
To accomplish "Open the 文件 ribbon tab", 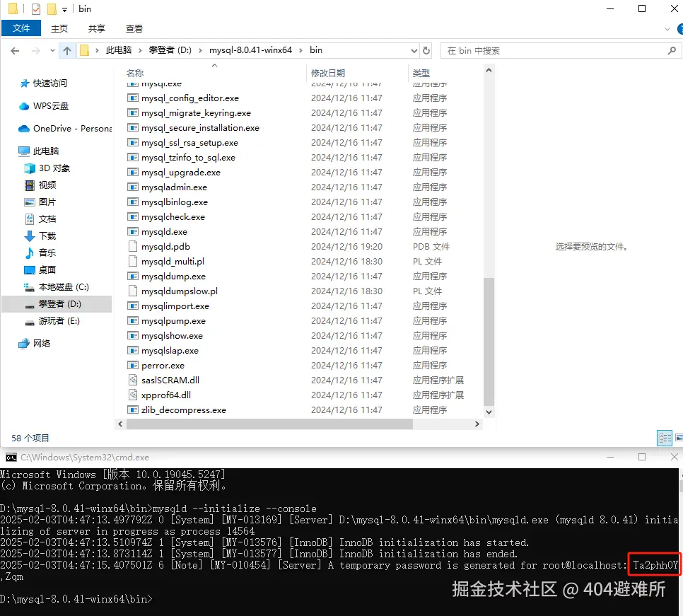I will (x=21, y=28).
